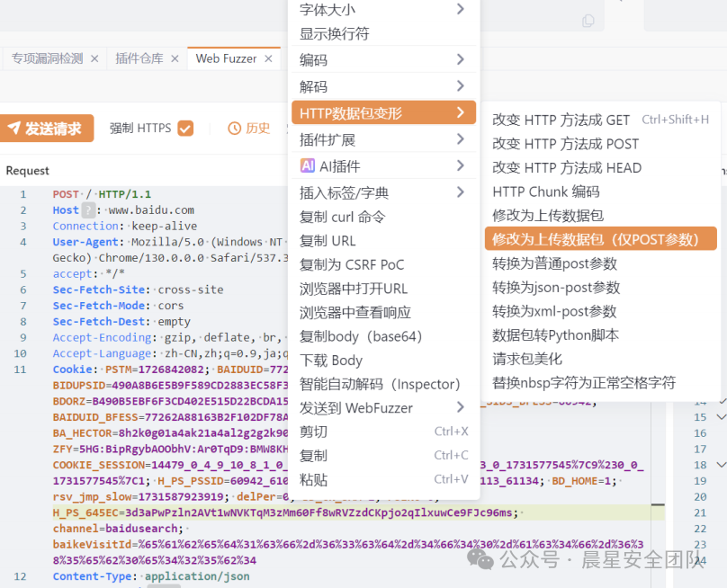Click the purple AI icon for AI插件
Screen dimensions: 727x588
coord(308,165)
